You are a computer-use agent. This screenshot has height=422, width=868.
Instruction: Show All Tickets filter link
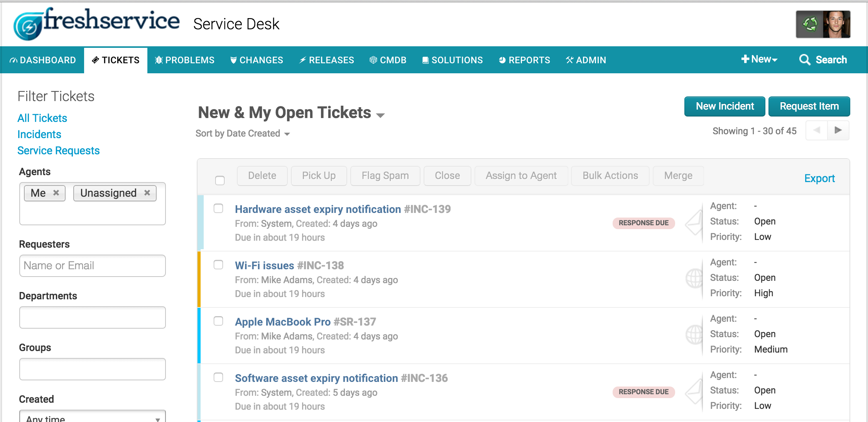42,118
